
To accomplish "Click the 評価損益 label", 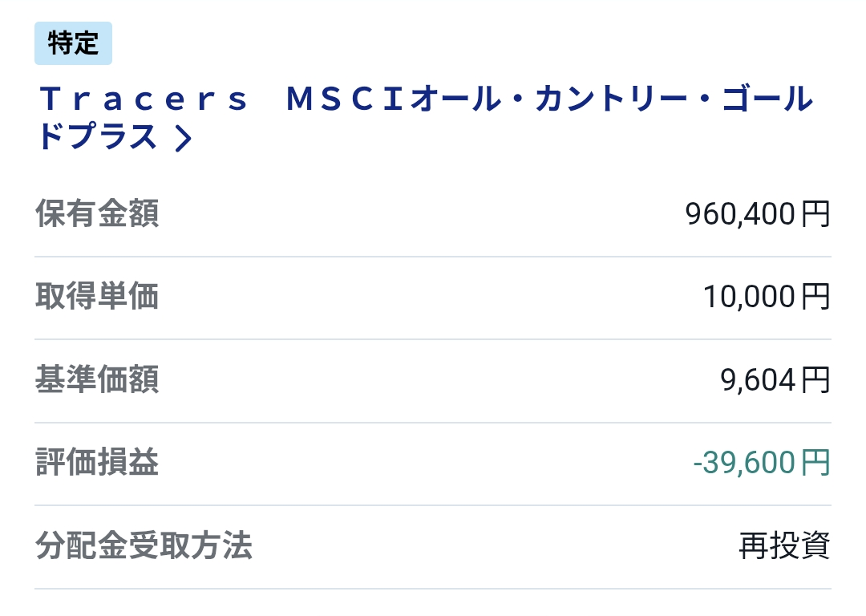I will (x=97, y=463).
